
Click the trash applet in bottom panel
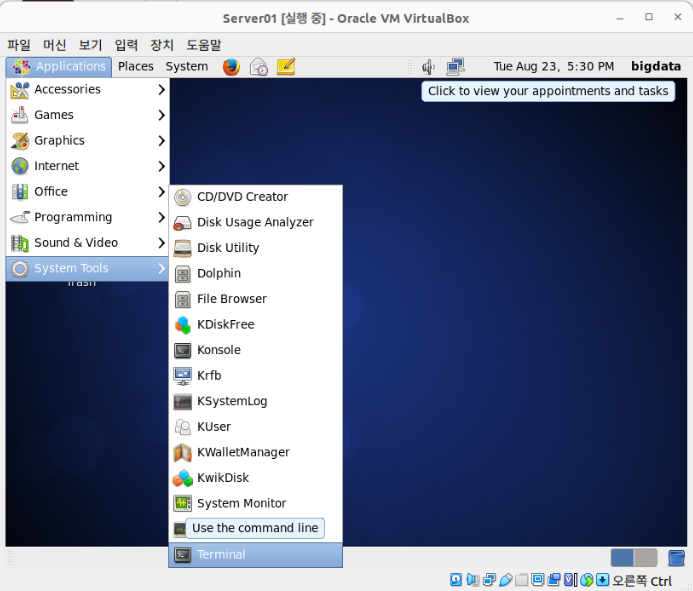(676, 558)
